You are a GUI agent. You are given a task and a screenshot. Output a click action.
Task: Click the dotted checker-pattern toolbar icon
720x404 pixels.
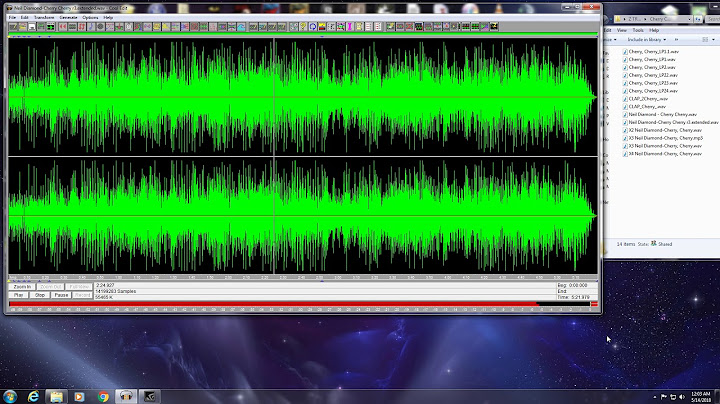[332, 27]
